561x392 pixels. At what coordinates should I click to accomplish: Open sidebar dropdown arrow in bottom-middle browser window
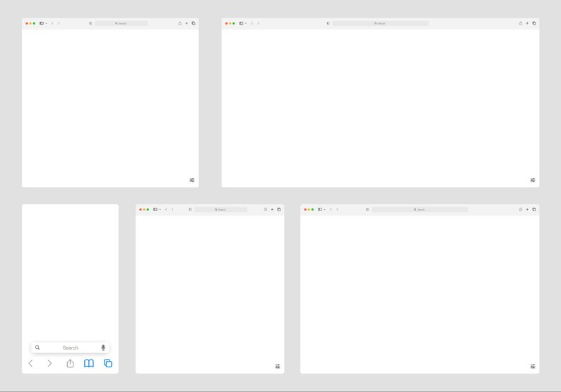tap(160, 210)
